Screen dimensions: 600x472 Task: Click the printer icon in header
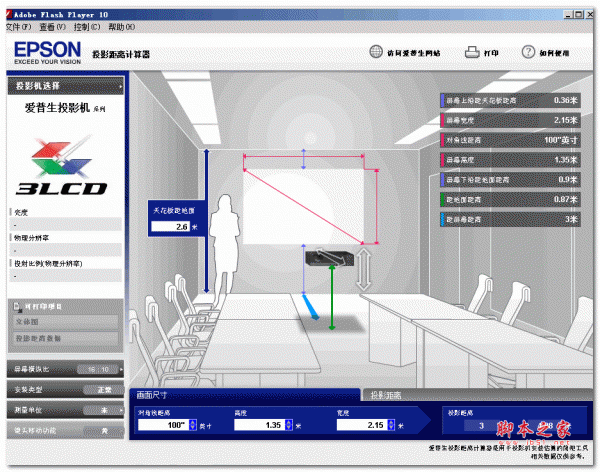pos(472,52)
